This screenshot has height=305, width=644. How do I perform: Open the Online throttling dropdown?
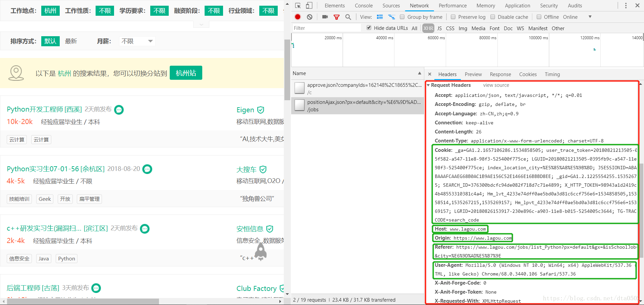(577, 17)
